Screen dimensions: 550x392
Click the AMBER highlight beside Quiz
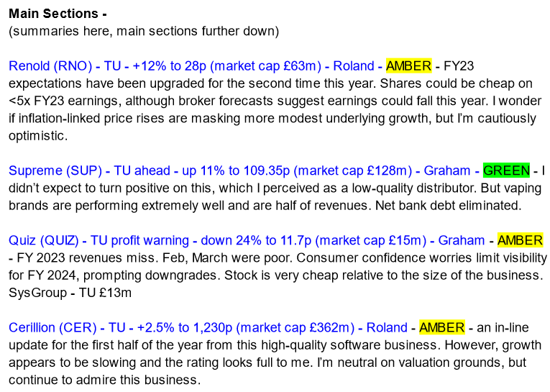click(520, 240)
